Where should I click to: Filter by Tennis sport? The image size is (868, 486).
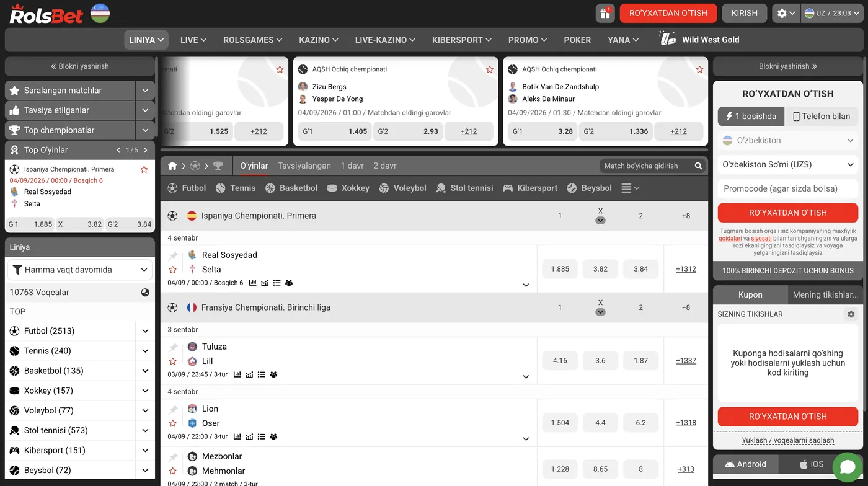236,188
